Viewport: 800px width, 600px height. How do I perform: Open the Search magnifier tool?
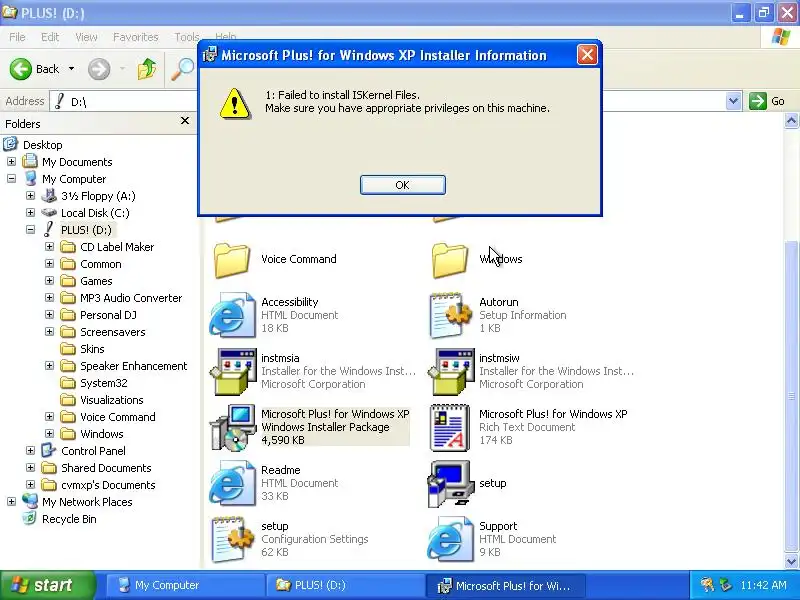(x=182, y=68)
